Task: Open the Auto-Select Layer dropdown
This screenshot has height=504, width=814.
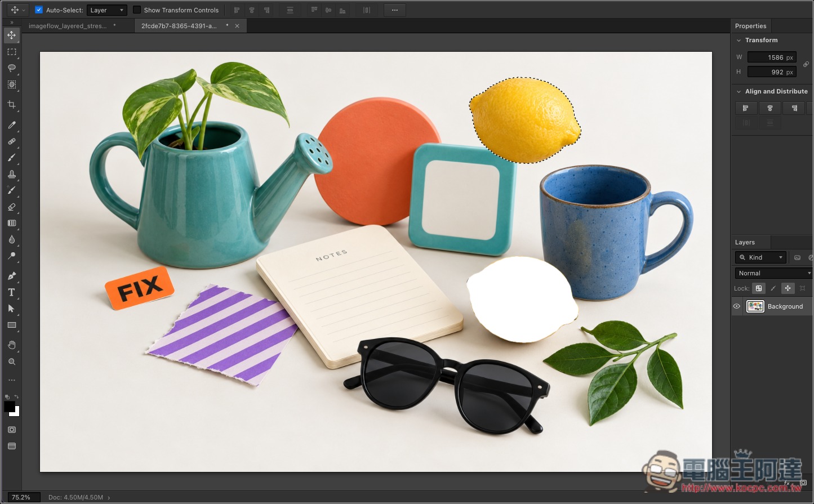Action: coord(107,10)
